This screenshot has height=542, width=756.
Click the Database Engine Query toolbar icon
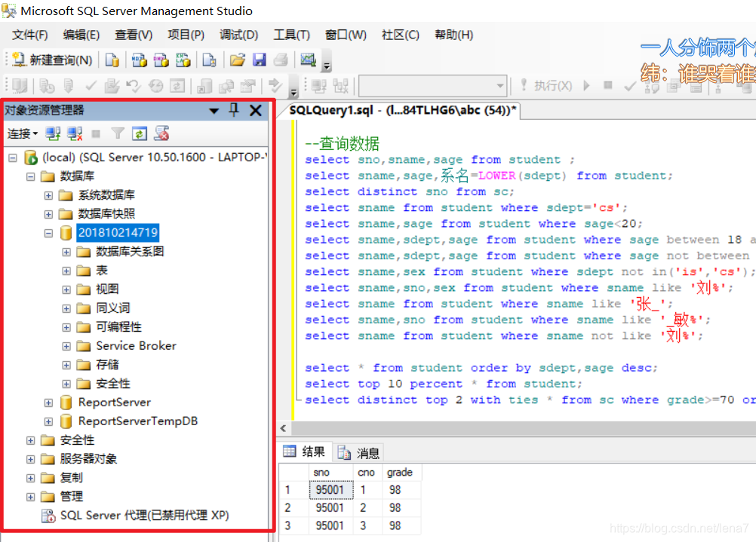(x=112, y=60)
